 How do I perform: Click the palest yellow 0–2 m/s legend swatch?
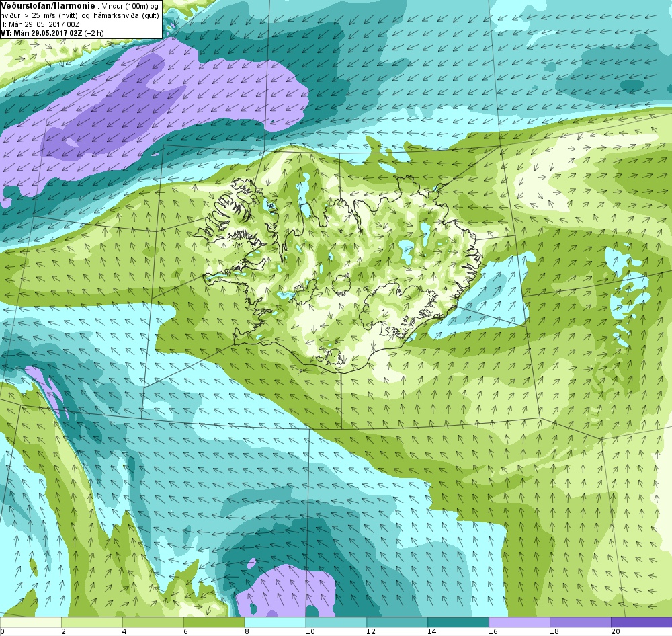31,622
